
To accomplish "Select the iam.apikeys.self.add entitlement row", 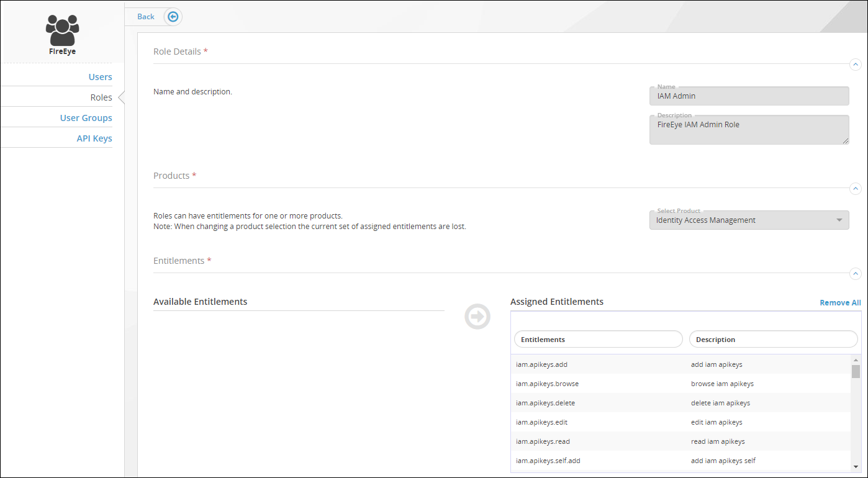I will click(x=680, y=461).
